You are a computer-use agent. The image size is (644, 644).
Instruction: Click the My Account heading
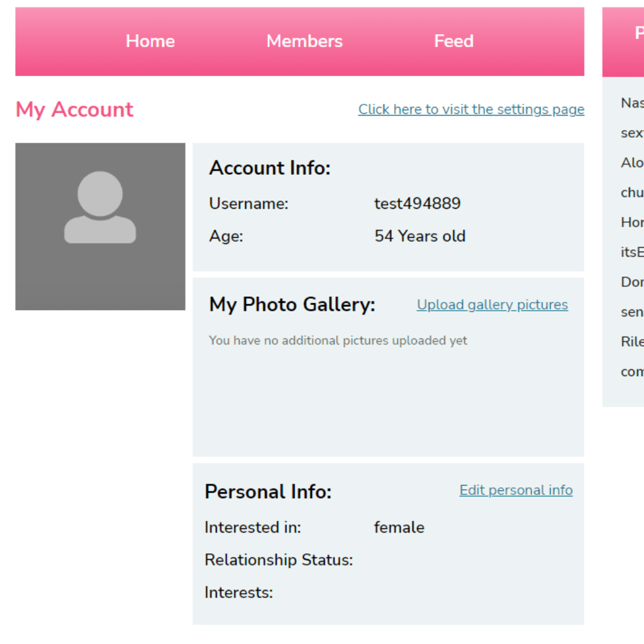(x=74, y=109)
